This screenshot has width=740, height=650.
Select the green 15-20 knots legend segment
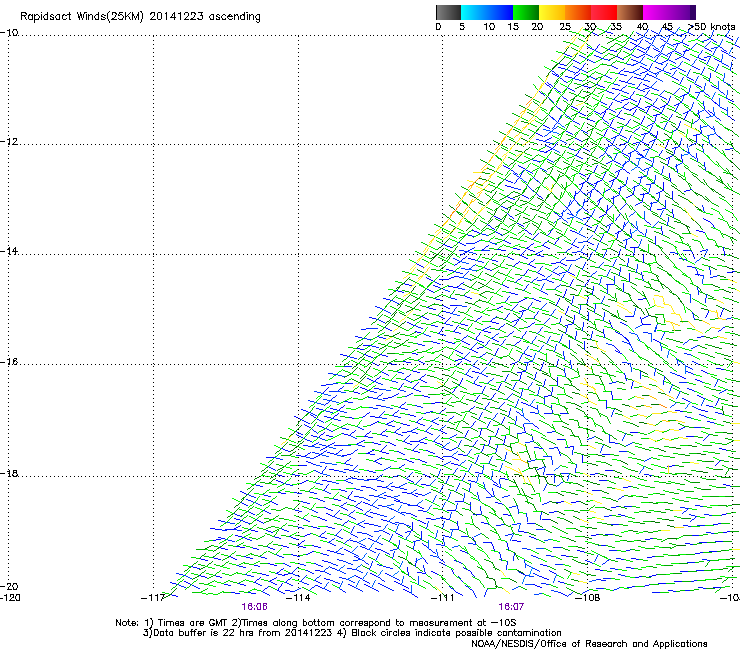526,12
